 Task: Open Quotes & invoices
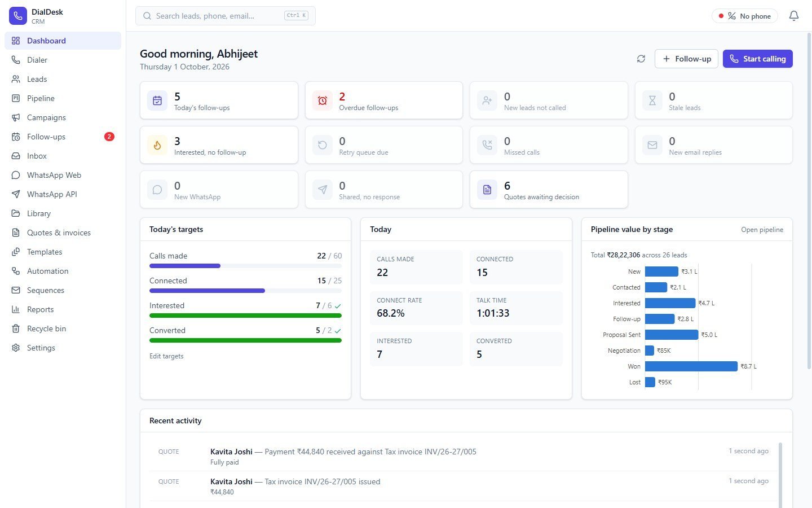pos(63,233)
